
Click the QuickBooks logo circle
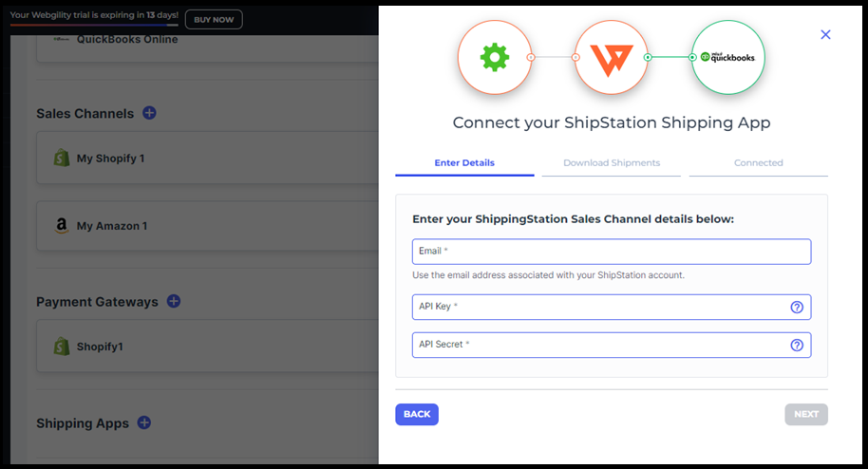tap(728, 58)
